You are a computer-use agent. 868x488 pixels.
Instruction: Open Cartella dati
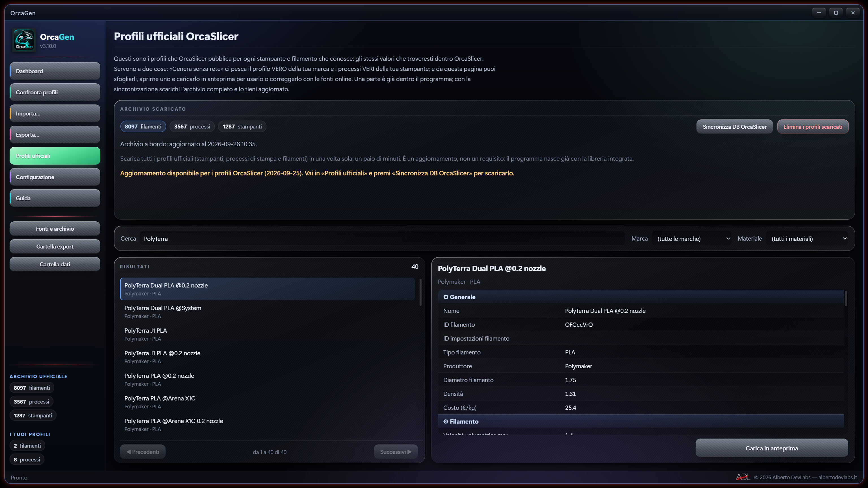tap(55, 264)
